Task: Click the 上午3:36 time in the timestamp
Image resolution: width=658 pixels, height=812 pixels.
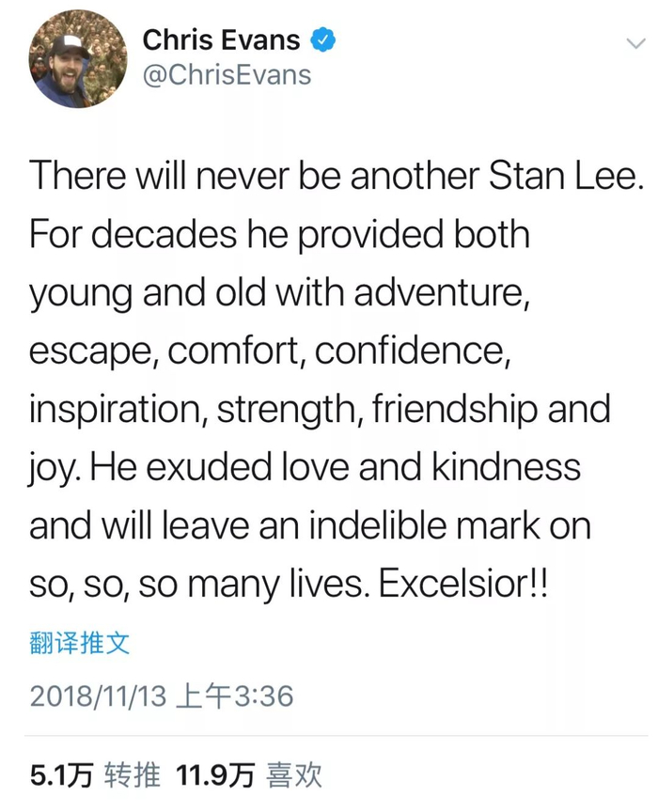Action: pyautogui.click(x=235, y=696)
